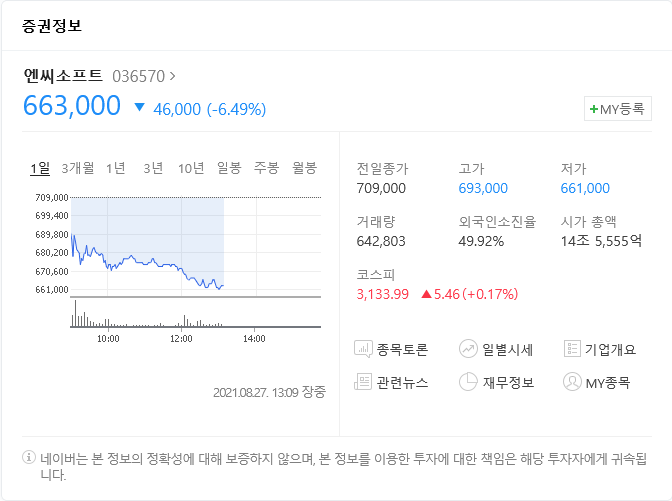The image size is (672, 501).
Task: Show the 10년 chart period
Action: pos(191,168)
